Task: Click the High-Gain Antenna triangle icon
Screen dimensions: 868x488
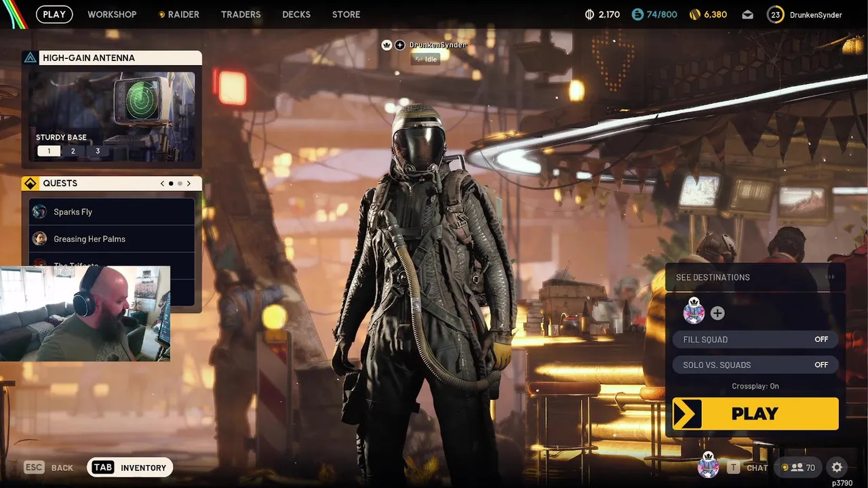Action: (x=31, y=58)
